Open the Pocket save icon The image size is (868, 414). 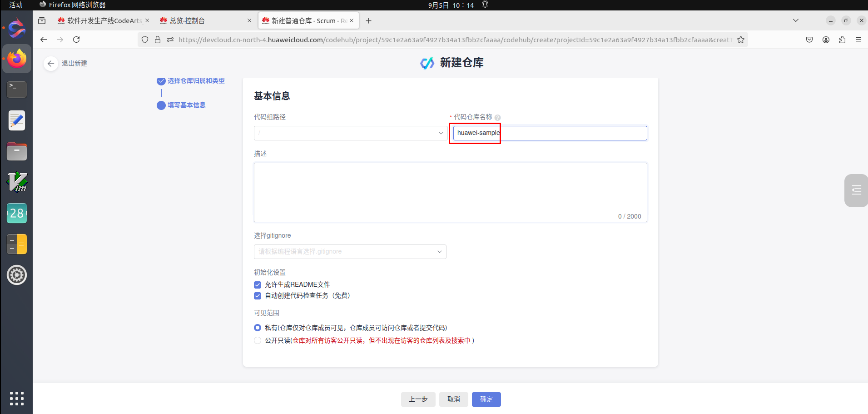(x=809, y=40)
